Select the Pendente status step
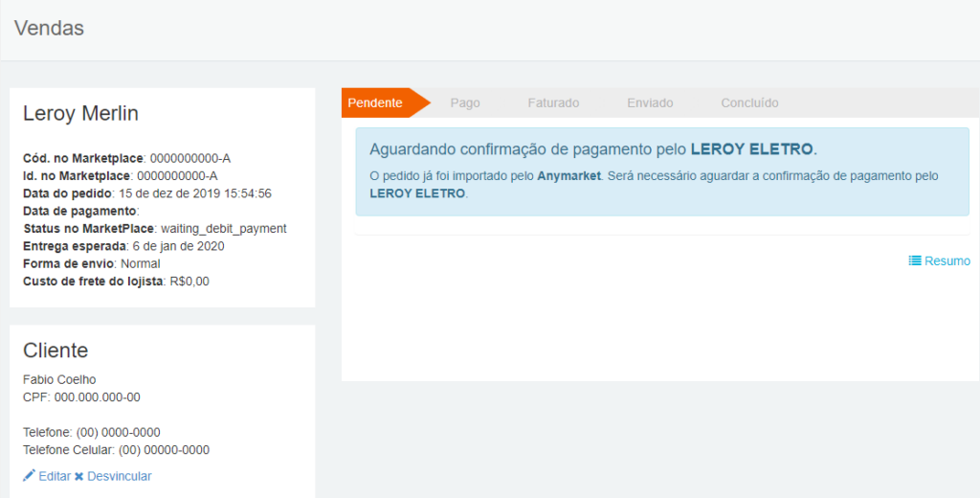980x498 pixels. point(375,102)
